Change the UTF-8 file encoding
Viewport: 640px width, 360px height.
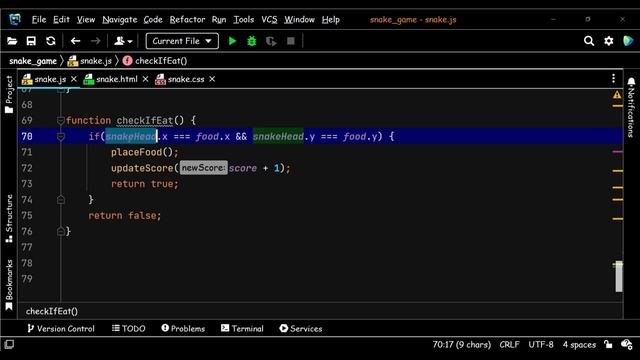click(x=541, y=345)
